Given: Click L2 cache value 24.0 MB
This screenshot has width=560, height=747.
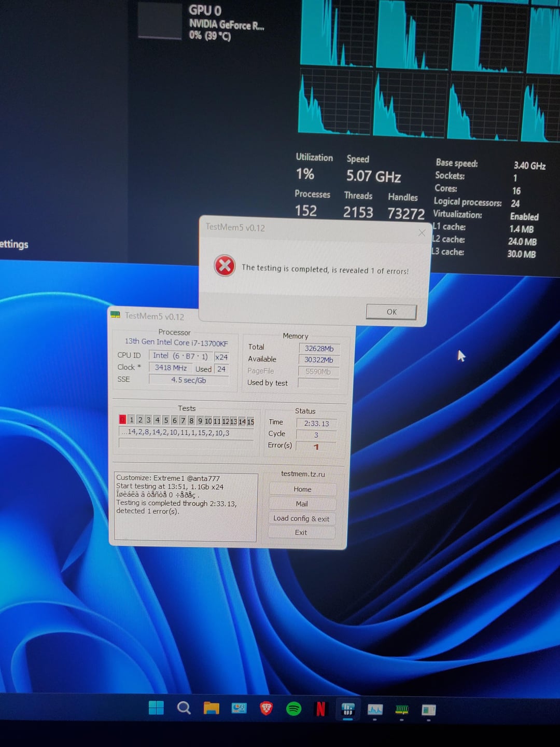Looking at the screenshot, I should click(x=522, y=241).
